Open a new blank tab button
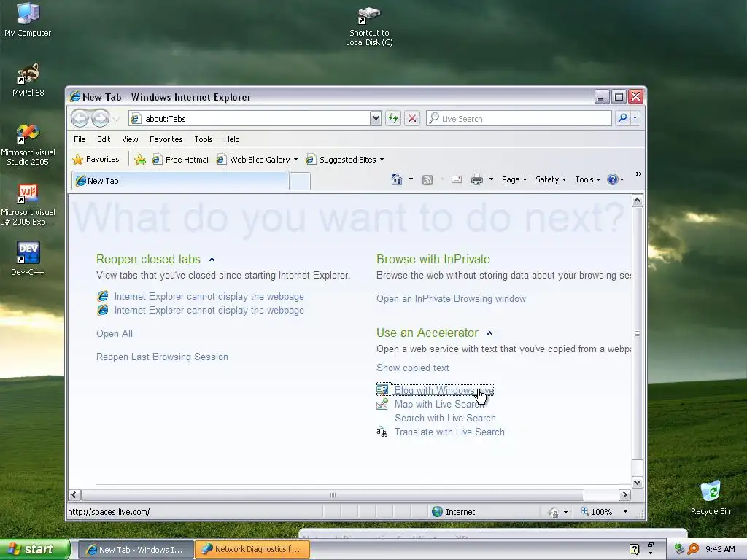The height and width of the screenshot is (560, 747). pyautogui.click(x=300, y=182)
